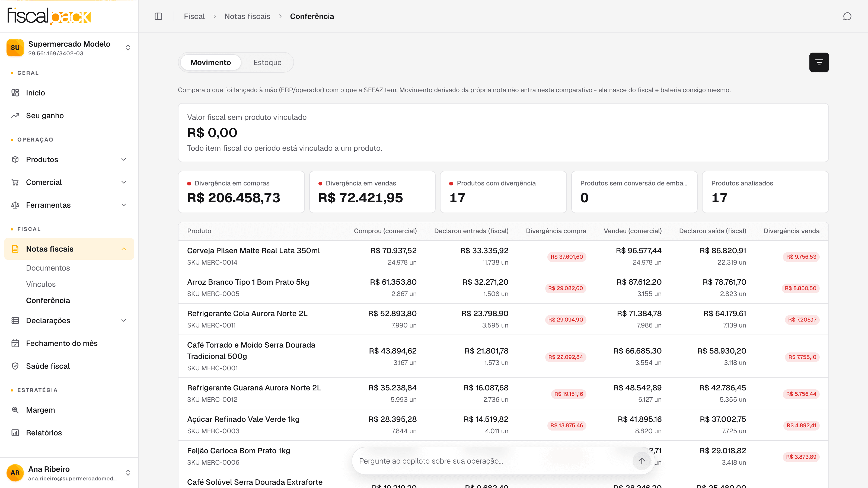
Task: Click the AR user avatar
Action: [x=15, y=473]
